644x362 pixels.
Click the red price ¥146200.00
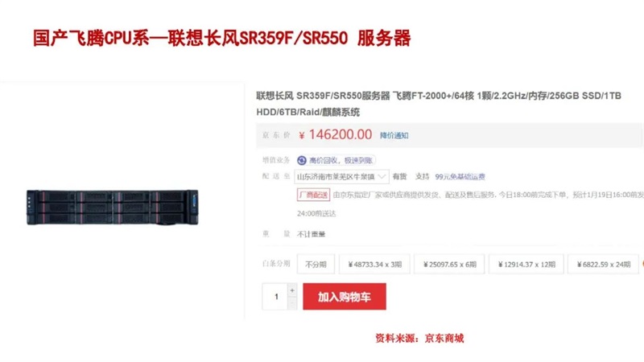click(335, 134)
